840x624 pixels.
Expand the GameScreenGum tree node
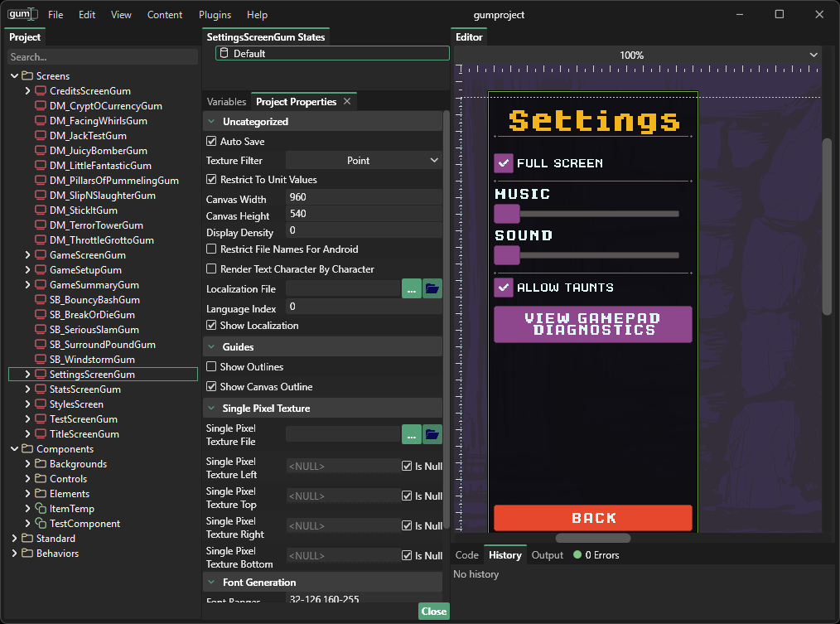tap(27, 255)
